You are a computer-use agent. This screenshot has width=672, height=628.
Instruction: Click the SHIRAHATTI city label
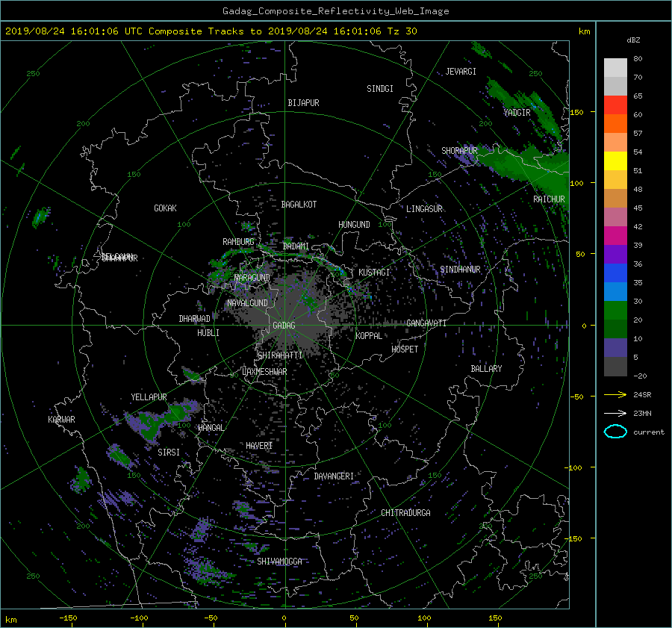[280, 355]
